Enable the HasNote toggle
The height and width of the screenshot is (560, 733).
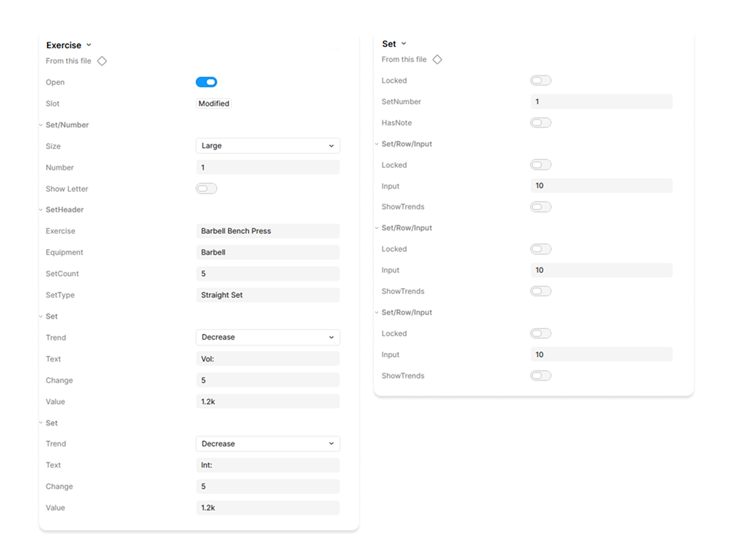coord(541,123)
